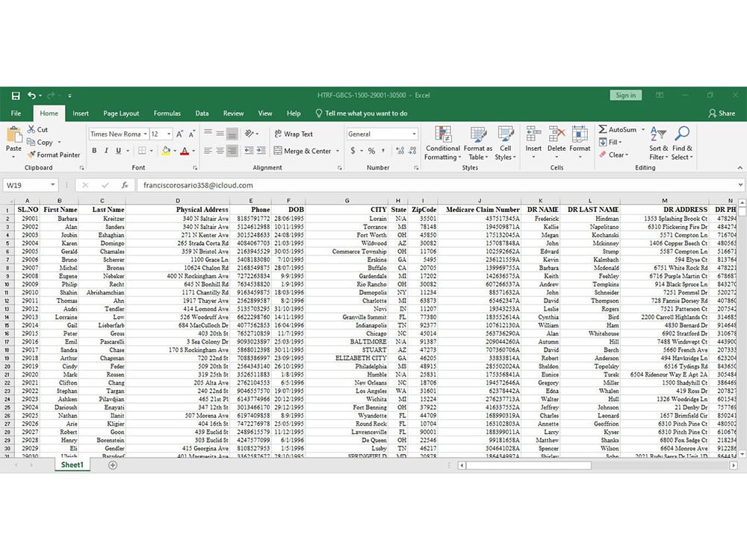Open Sort & Filter menu
The image size is (747, 560).
tap(658, 143)
